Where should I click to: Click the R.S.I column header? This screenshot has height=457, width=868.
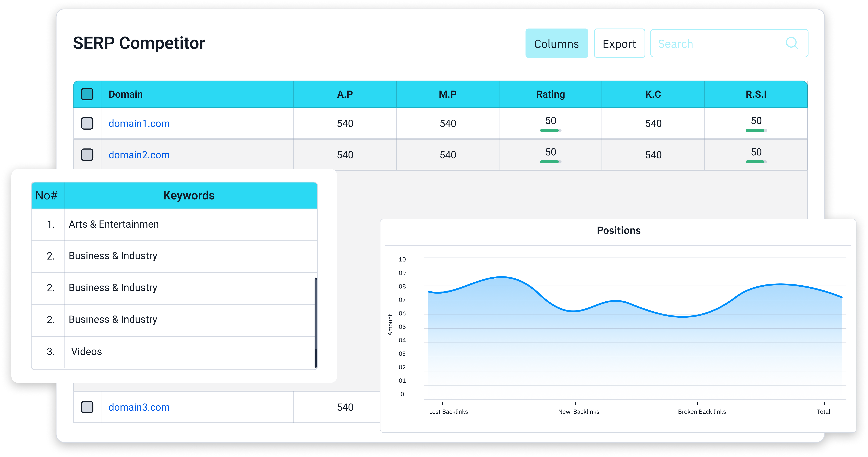pyautogui.click(x=756, y=94)
